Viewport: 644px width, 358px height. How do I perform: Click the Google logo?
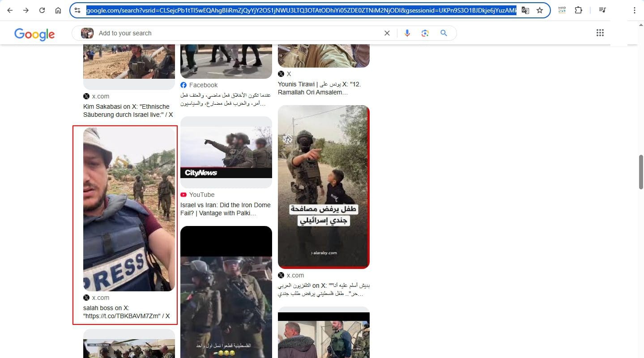pyautogui.click(x=34, y=34)
